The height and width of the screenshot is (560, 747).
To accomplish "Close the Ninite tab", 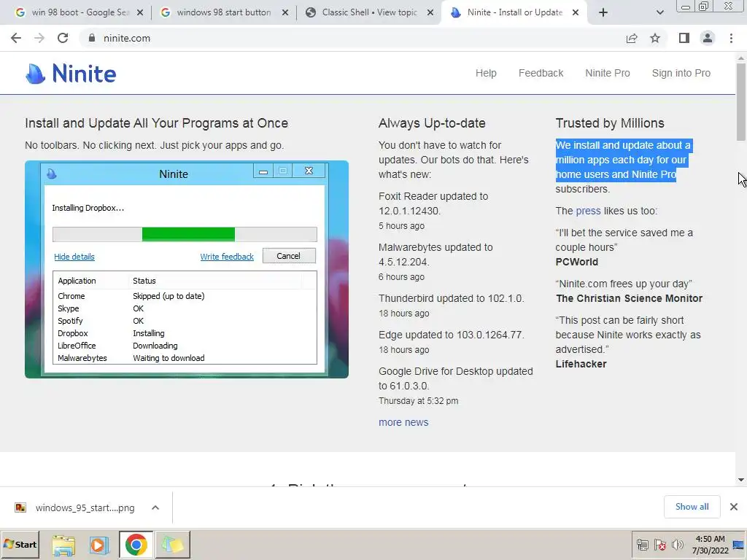I will point(576,12).
